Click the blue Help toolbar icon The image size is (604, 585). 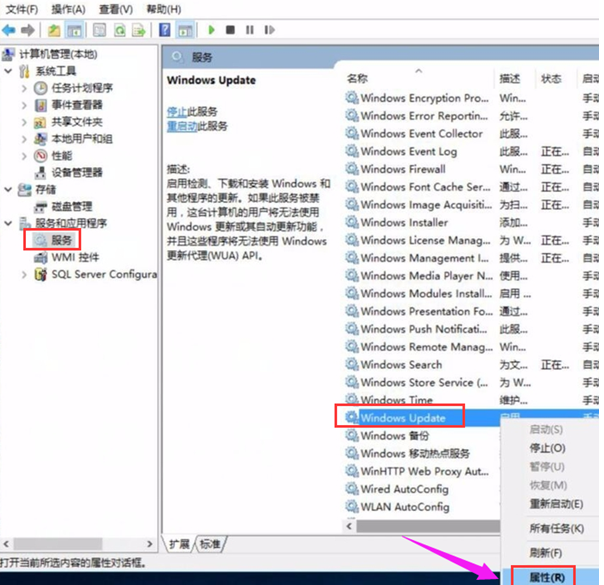coord(164,31)
